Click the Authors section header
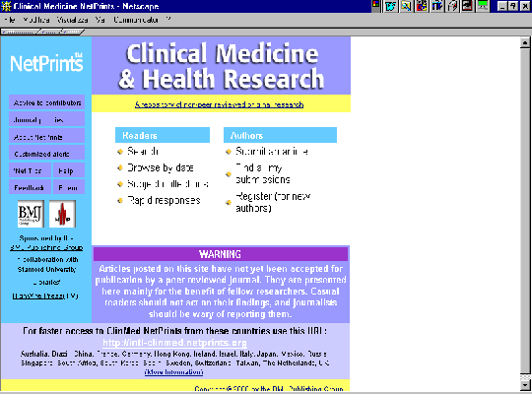532x394 pixels. 280,135
